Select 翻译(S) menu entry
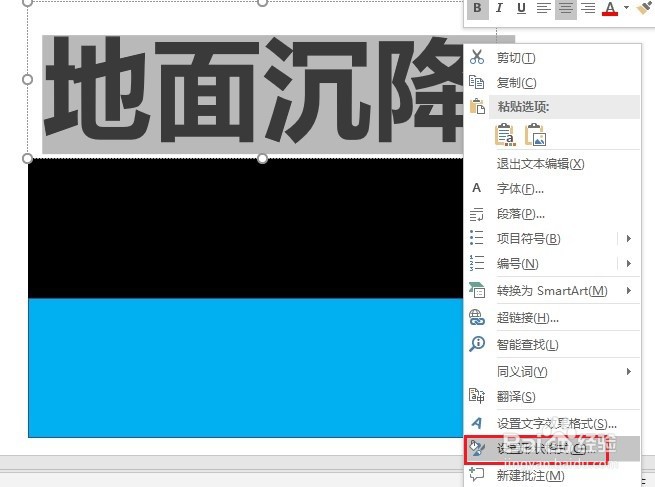 pos(516,396)
